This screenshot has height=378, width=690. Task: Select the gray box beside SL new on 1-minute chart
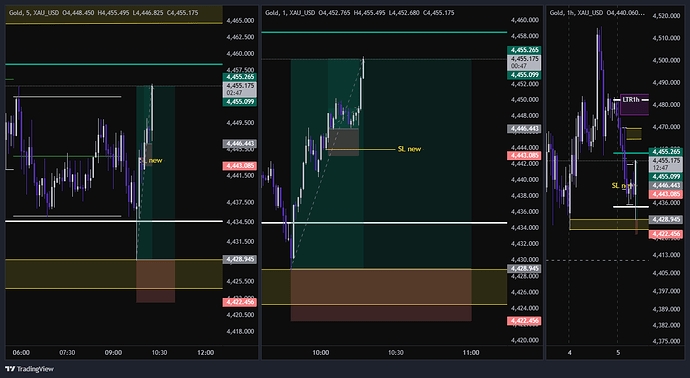(x=343, y=142)
